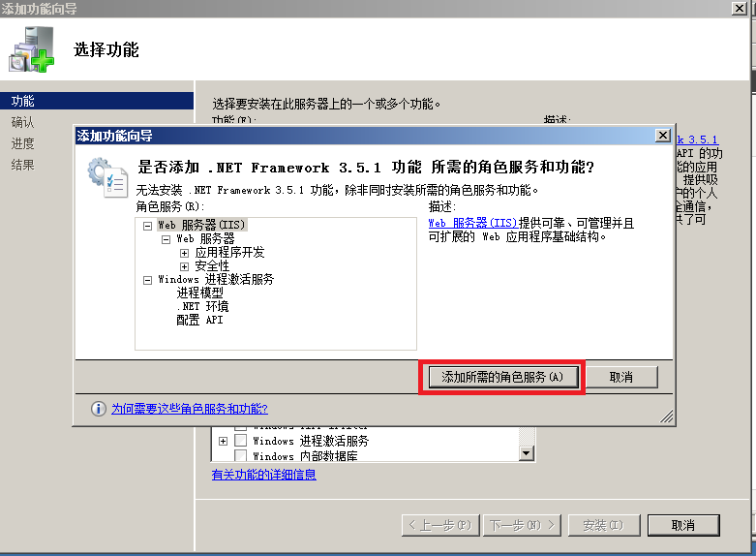Select the 安全性 tree item

point(212,266)
